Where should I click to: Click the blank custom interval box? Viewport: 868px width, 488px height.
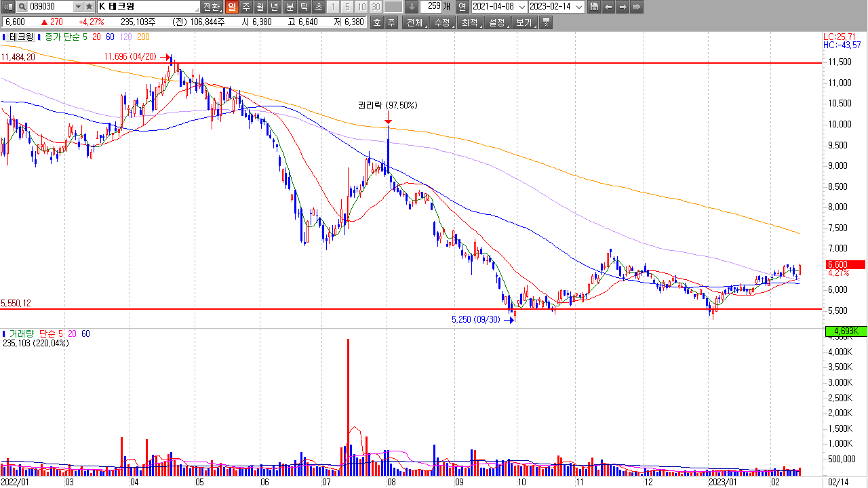393,7
